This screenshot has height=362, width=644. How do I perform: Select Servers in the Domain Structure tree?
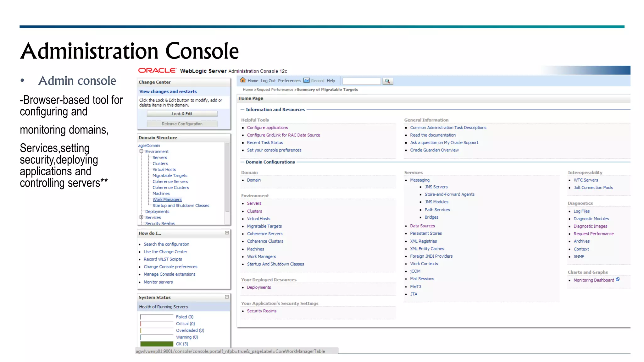(x=160, y=157)
